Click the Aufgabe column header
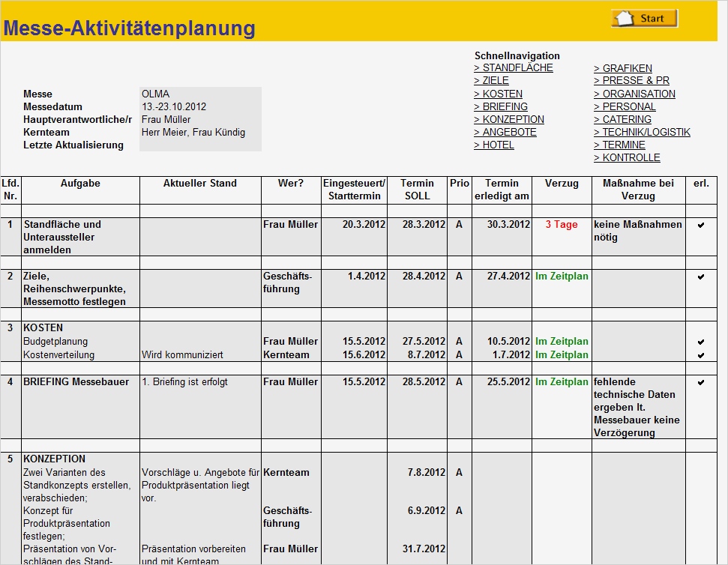728x565 pixels. pos(80,190)
